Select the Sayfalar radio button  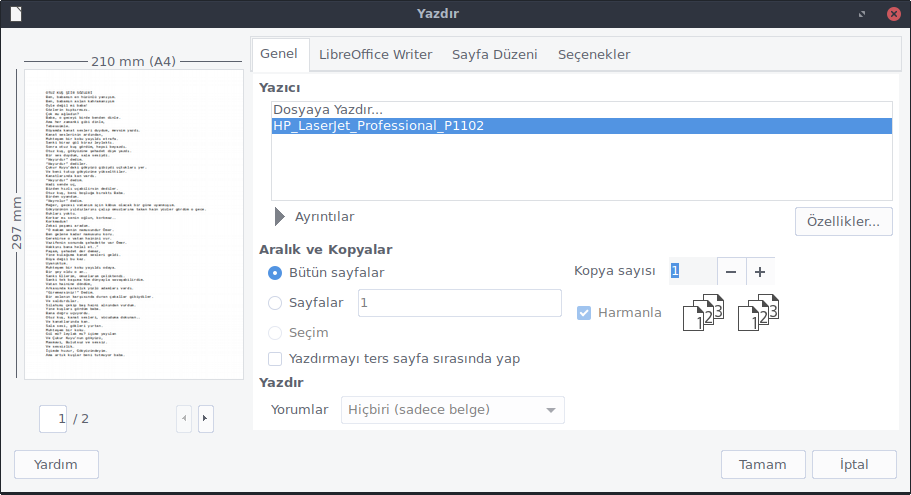275,303
